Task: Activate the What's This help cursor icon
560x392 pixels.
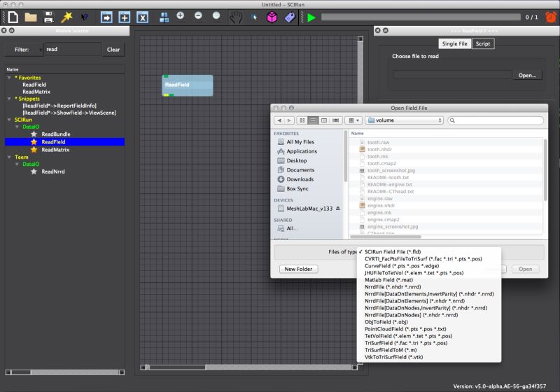Action: [84, 17]
